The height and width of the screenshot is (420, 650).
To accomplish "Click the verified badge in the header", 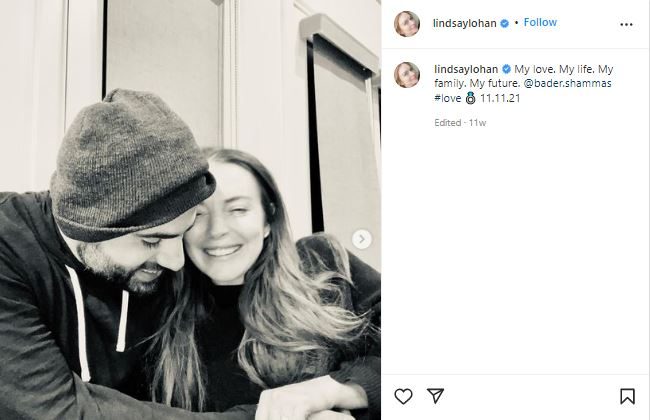I will point(504,22).
